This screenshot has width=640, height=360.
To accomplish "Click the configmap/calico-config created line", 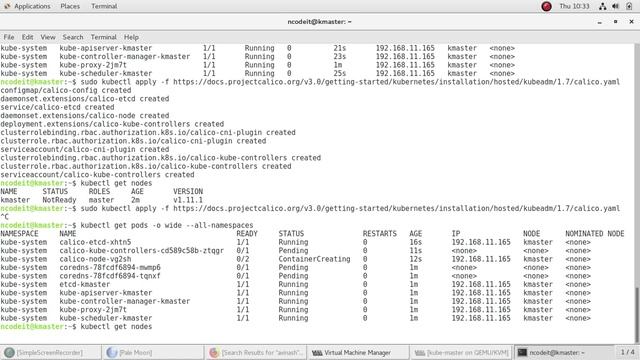I will point(66,90).
